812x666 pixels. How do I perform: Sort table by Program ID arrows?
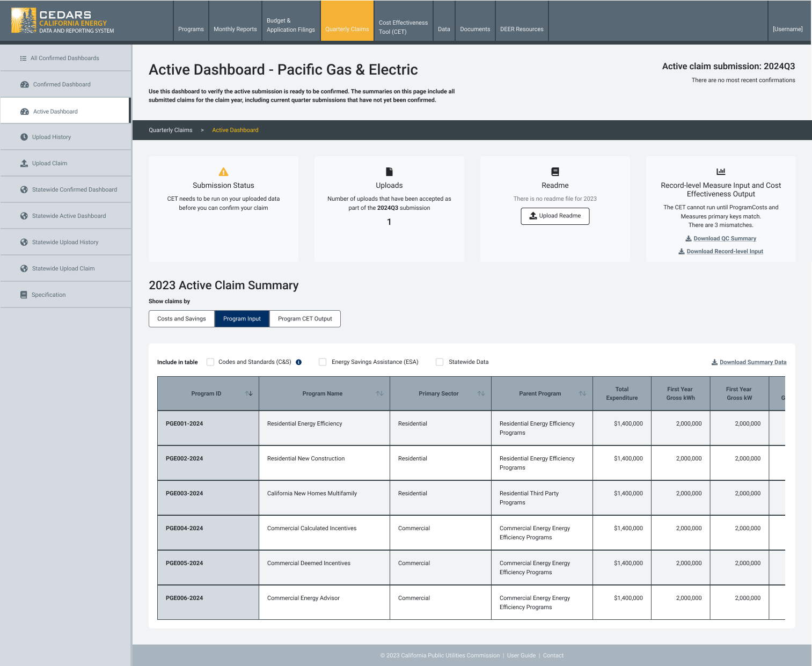[249, 393]
